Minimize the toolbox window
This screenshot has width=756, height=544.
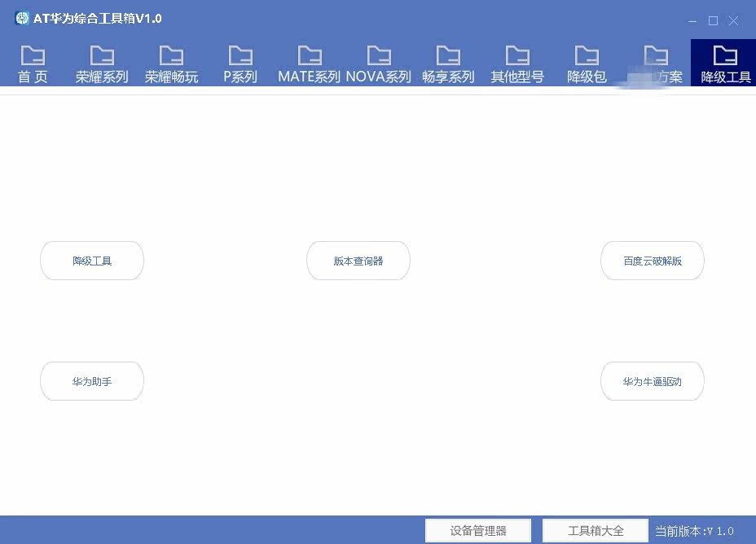click(692, 20)
